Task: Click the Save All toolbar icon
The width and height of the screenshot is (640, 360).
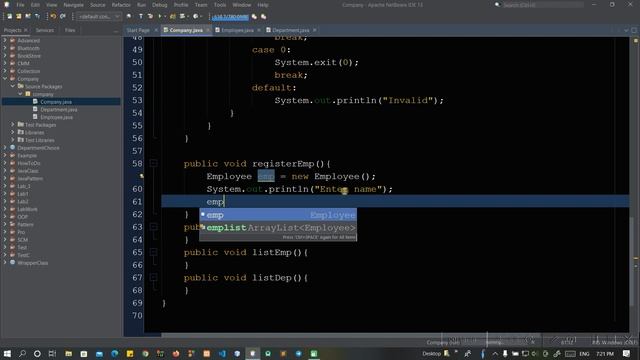Action: (37, 16)
